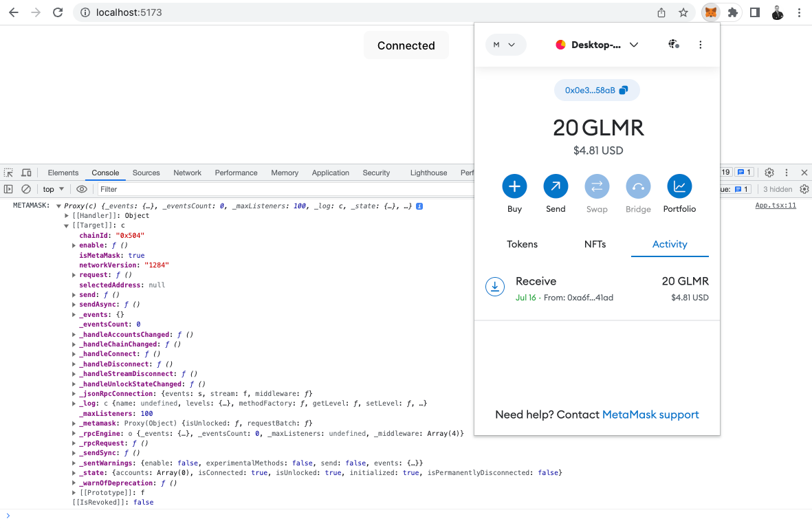This screenshot has width=812, height=528.
Task: Select MetaMask Activity tab
Action: (x=670, y=244)
